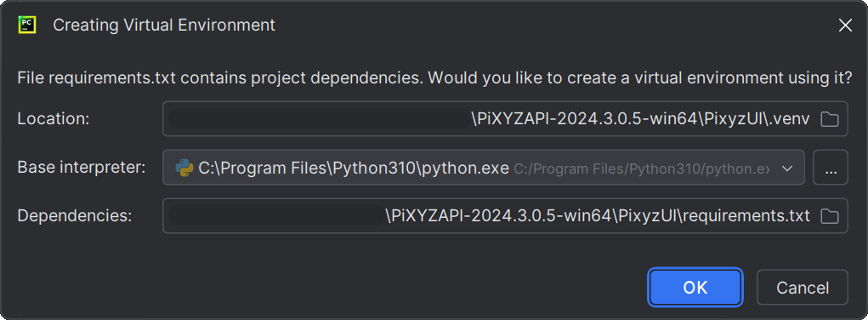Click the "Creating Virtual Environment" title text
Viewport: 868px width, 320px height.
(164, 26)
